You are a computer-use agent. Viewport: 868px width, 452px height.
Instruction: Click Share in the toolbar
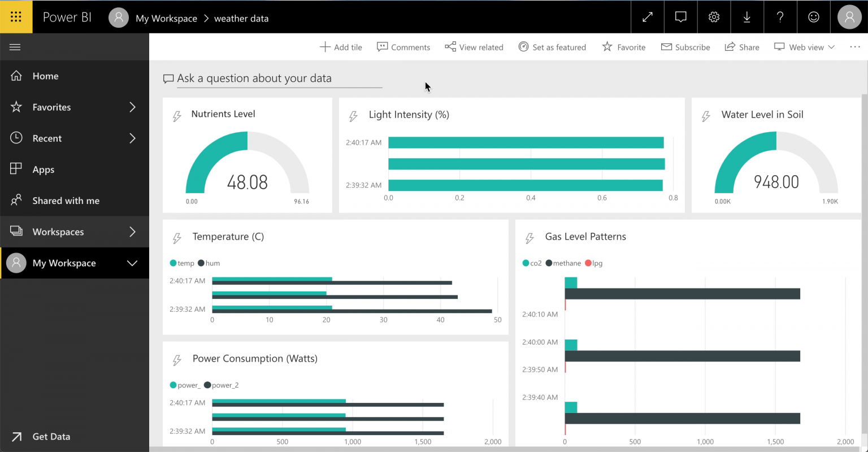742,47
